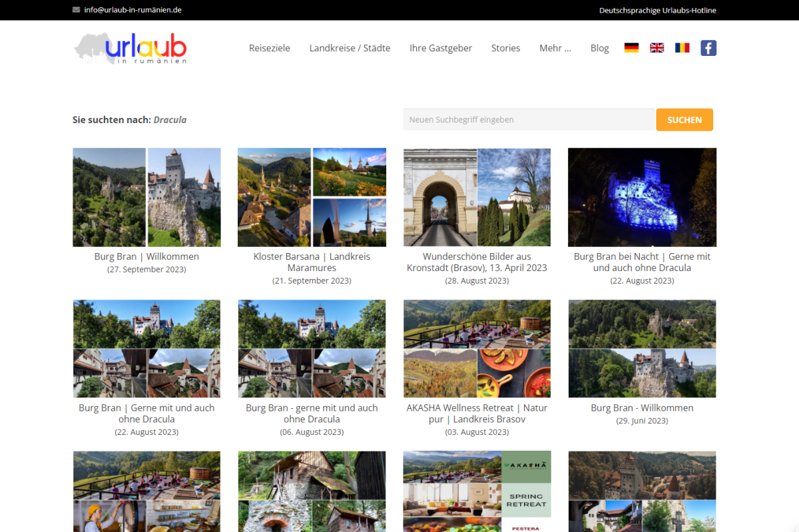The image size is (799, 532).
Task: Go to the Stories page
Action: 505,48
